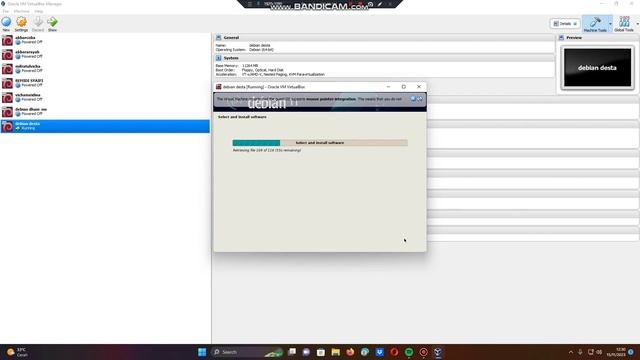Click the System section chip icon
The image size is (640, 360).
(x=218, y=58)
